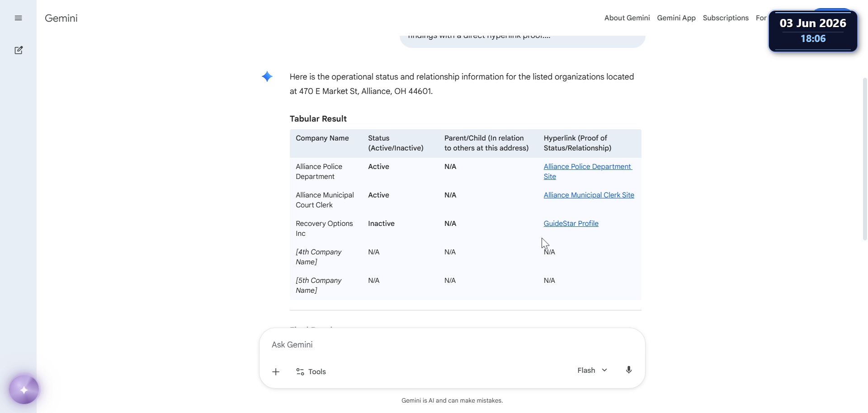Click the 'Inactive' status cell

pos(381,224)
